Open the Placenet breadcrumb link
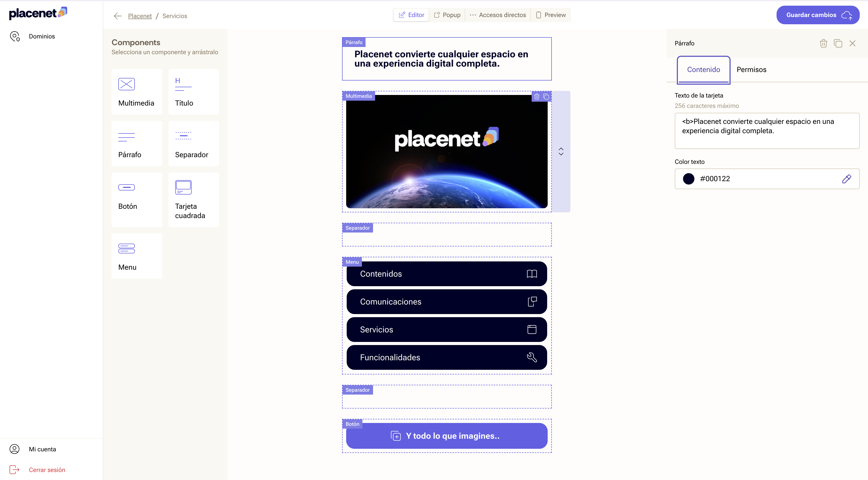Viewport: 868px width, 480px height. pyautogui.click(x=140, y=16)
